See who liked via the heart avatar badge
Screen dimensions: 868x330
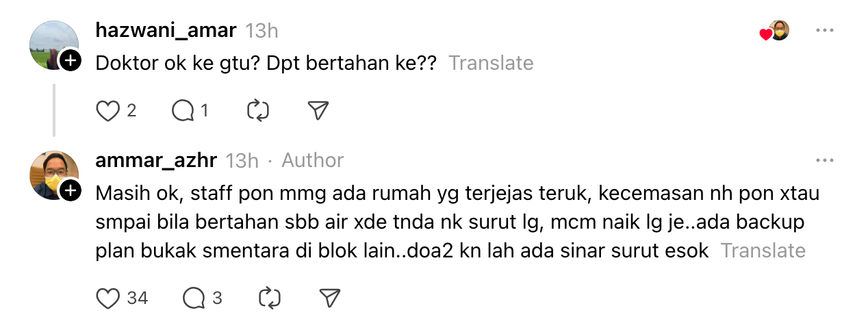pyautogui.click(x=775, y=31)
